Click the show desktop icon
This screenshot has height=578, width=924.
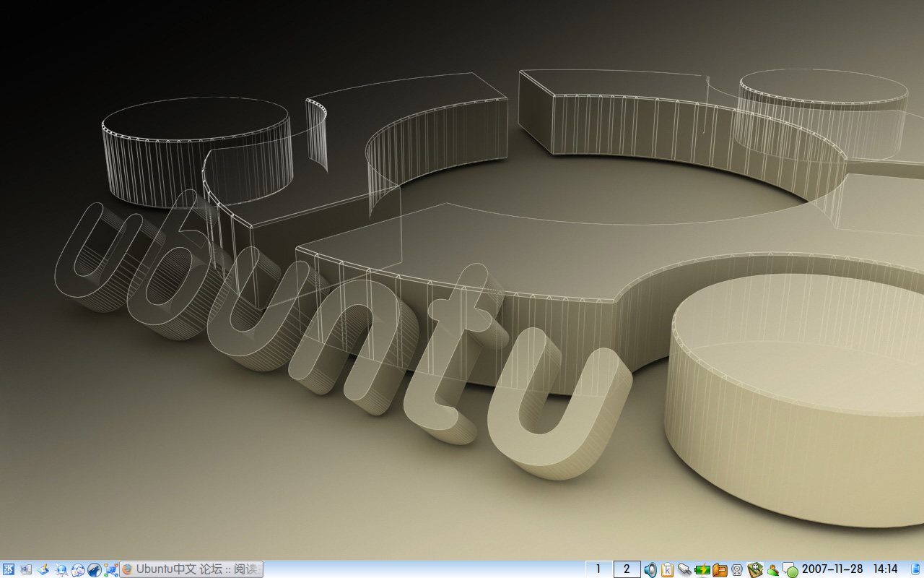(x=26, y=569)
